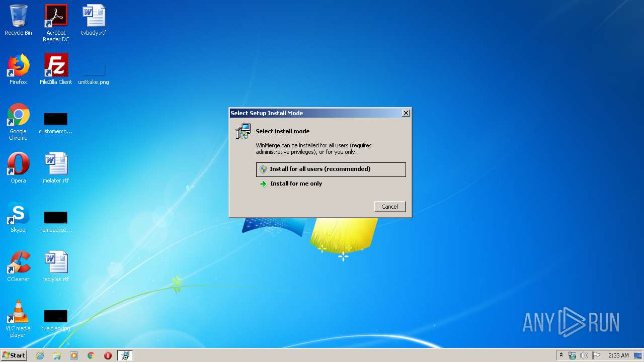Screen dimensions: 644x362
Task: Open the Windows Start menu
Action: coord(14,355)
